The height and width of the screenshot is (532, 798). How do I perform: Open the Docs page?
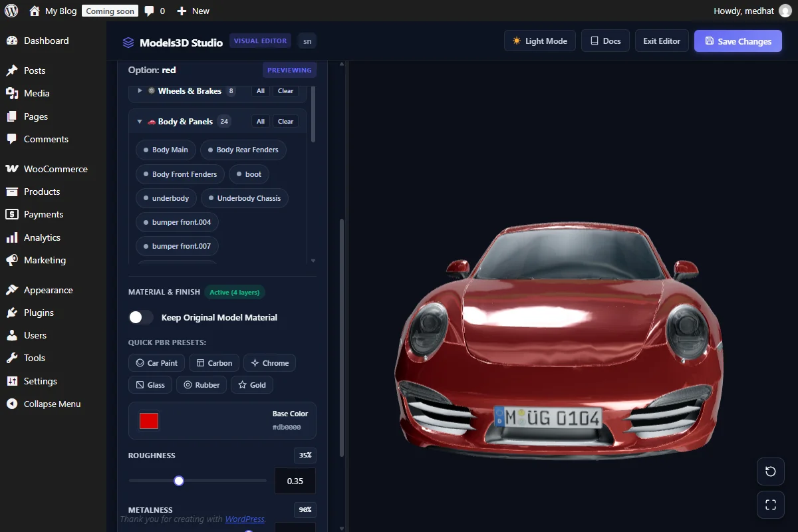point(605,41)
